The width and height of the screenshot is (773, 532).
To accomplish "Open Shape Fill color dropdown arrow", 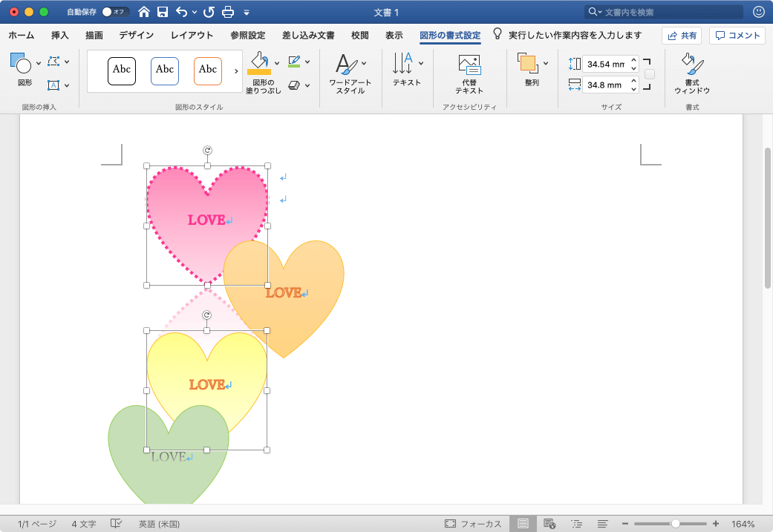I will (x=277, y=63).
